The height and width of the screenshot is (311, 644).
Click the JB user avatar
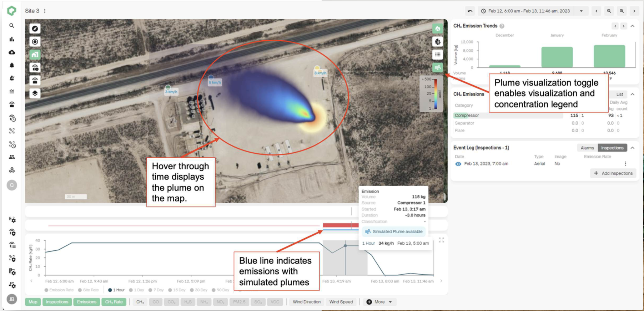tap(12, 299)
